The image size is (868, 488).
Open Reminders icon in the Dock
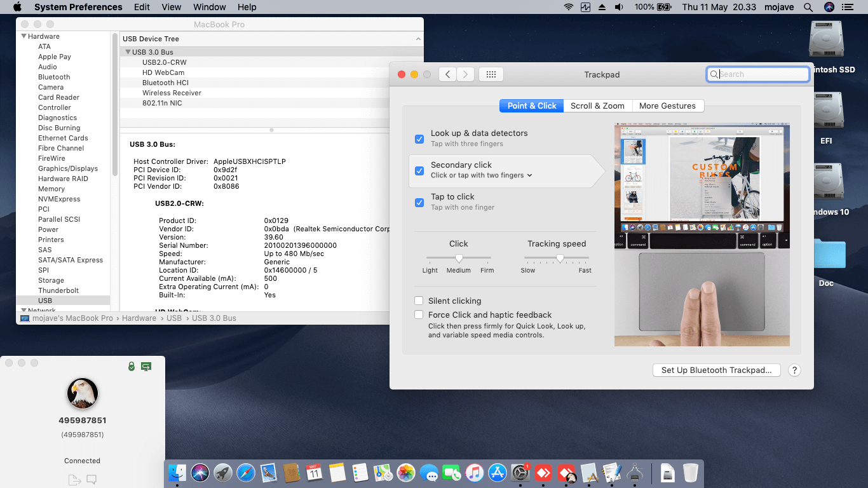360,473
